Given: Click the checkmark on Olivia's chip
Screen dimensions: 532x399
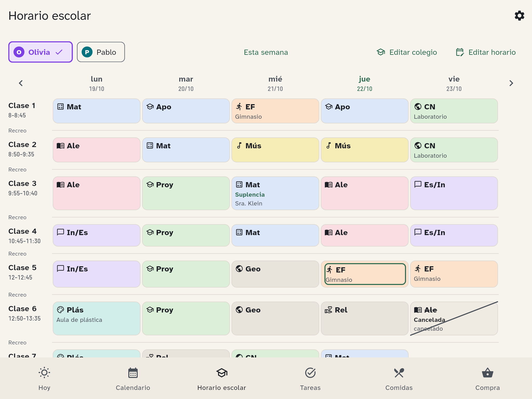Looking at the screenshot, I should (x=59, y=52).
